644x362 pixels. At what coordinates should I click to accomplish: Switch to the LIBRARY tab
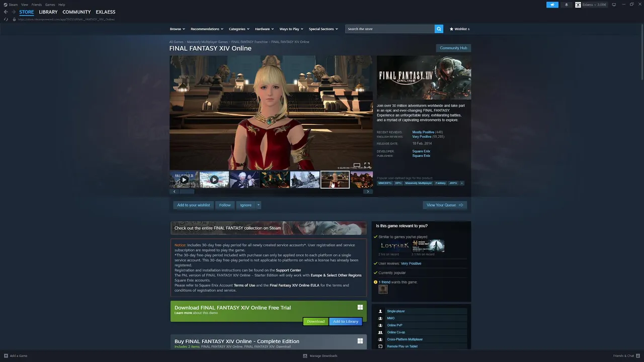click(x=48, y=12)
